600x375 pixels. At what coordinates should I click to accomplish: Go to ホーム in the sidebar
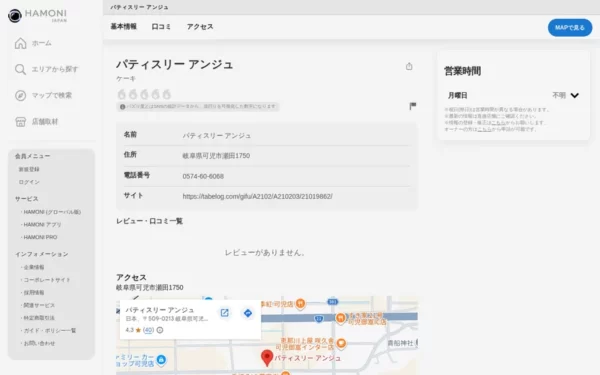click(33, 43)
